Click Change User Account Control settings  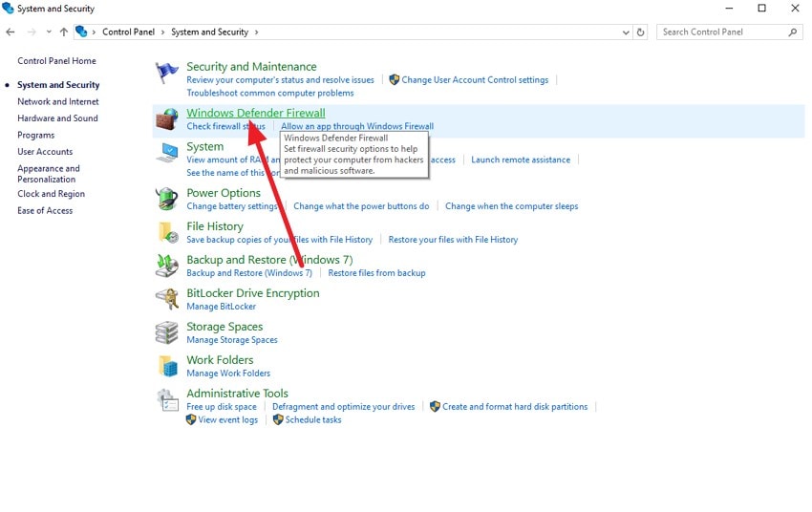pyautogui.click(x=475, y=80)
